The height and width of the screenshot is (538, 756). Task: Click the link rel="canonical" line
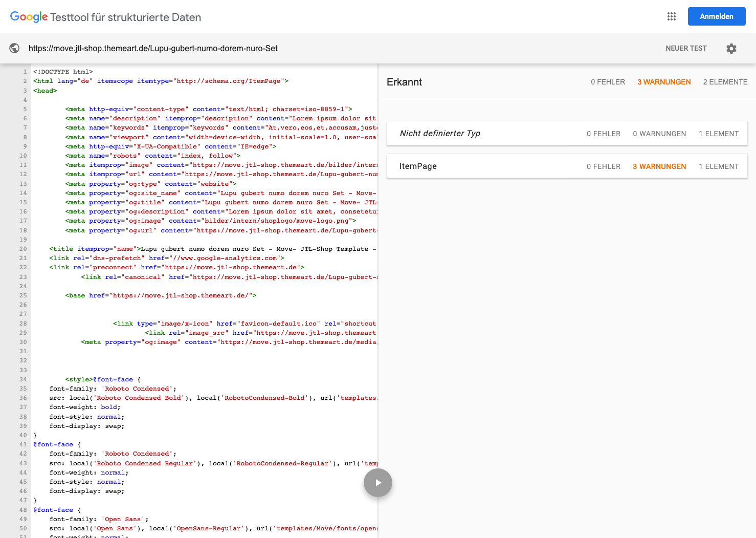pos(229,277)
